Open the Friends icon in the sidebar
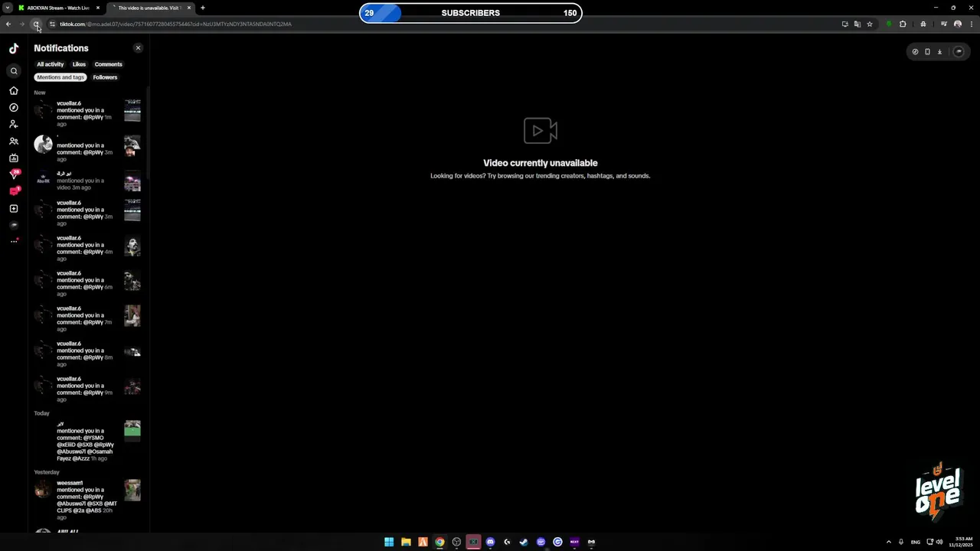980x551 pixels. click(14, 141)
